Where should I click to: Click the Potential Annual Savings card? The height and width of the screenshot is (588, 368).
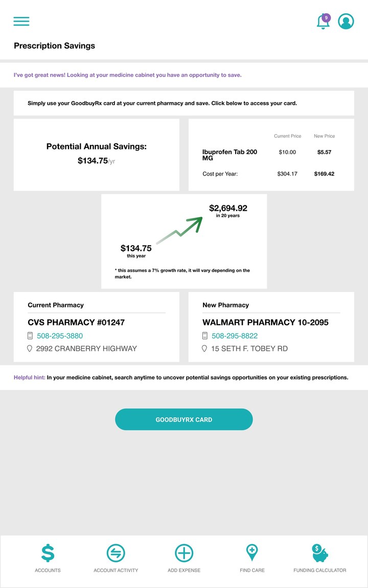coord(97,154)
